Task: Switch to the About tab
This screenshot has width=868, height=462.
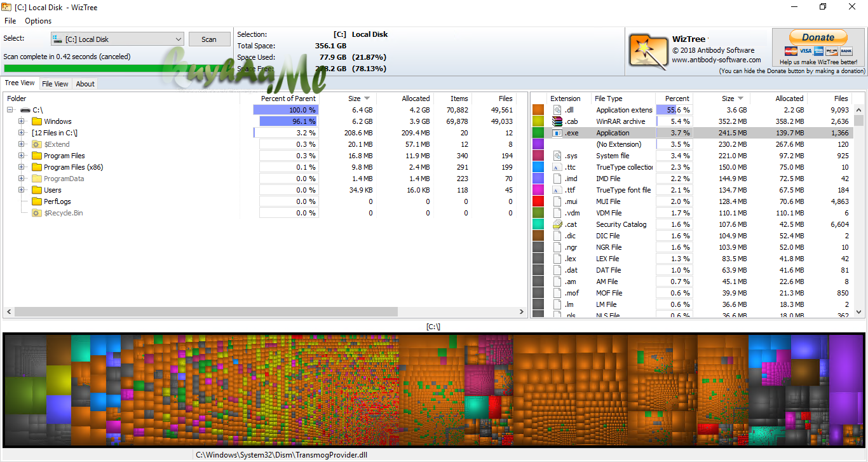Action: (x=85, y=84)
